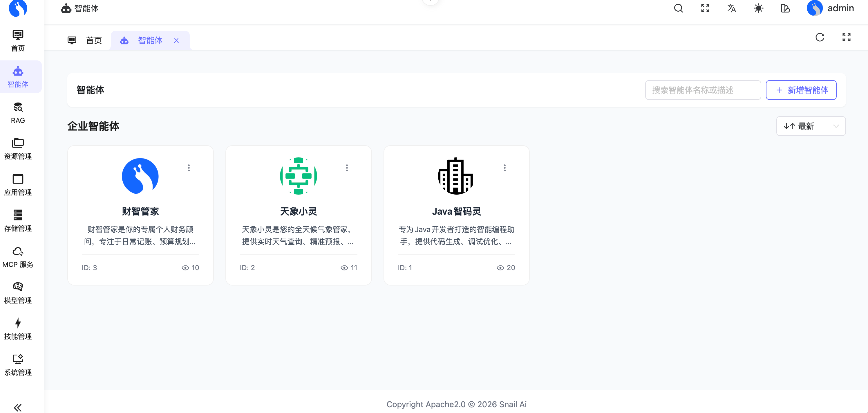Click the admin avatar image
Image resolution: width=868 pixels, height=413 pixels.
click(x=814, y=8)
